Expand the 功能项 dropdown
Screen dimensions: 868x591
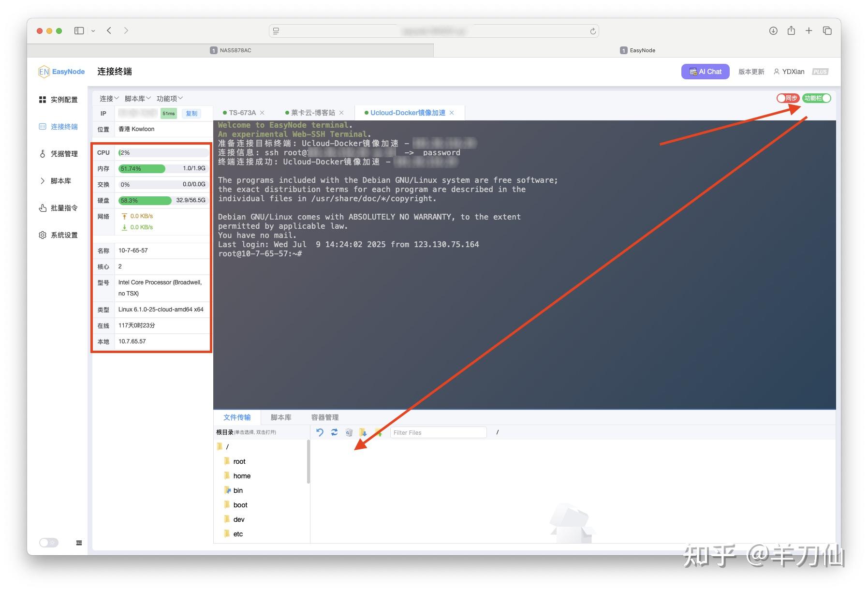click(x=169, y=98)
